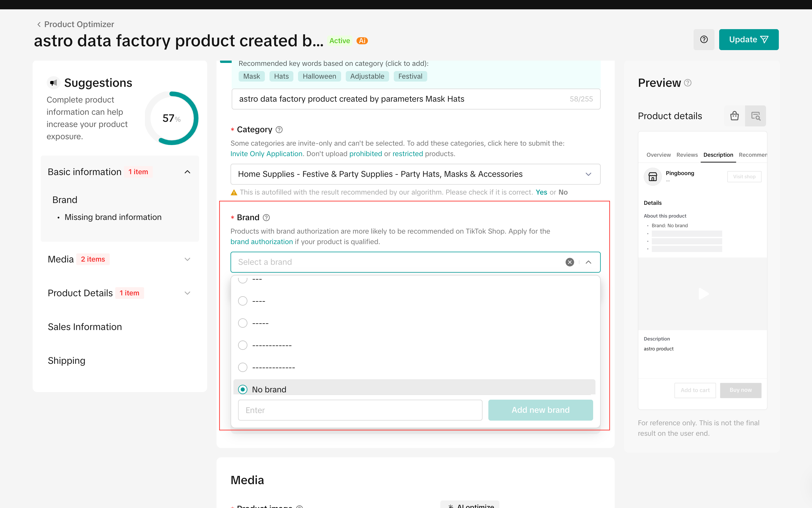
Task: Expand the Media suggestions section
Action: [187, 259]
